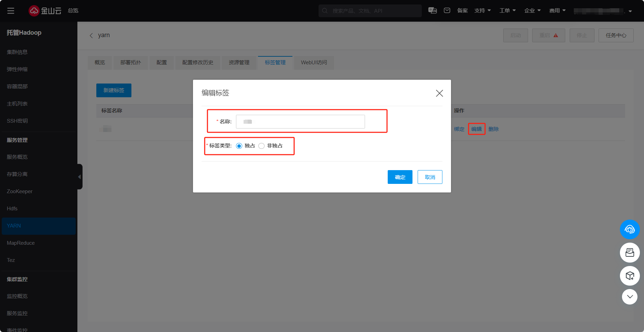This screenshot has width=644, height=332.
Task: Click the 删除 link in the label row
Action: 494,129
